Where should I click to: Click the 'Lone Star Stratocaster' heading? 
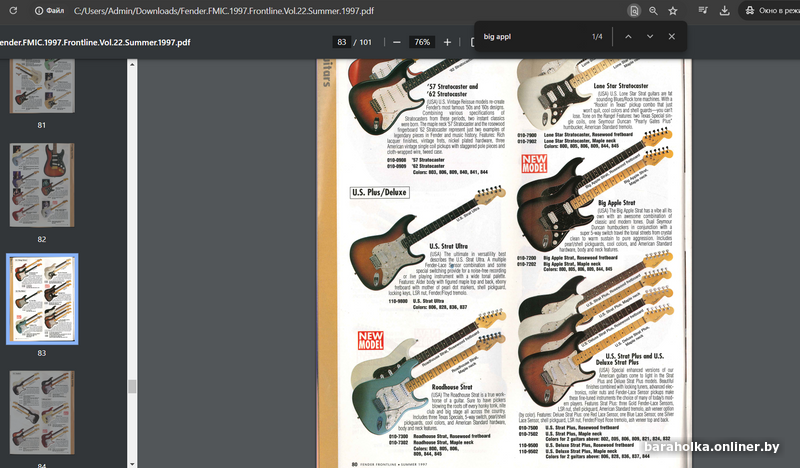[x=621, y=86]
